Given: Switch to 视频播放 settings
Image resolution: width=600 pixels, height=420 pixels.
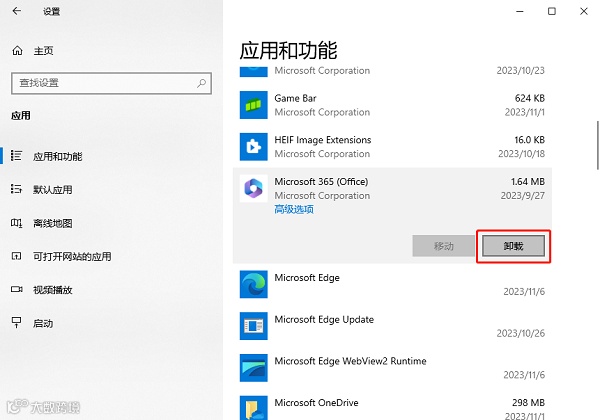Looking at the screenshot, I should point(52,290).
